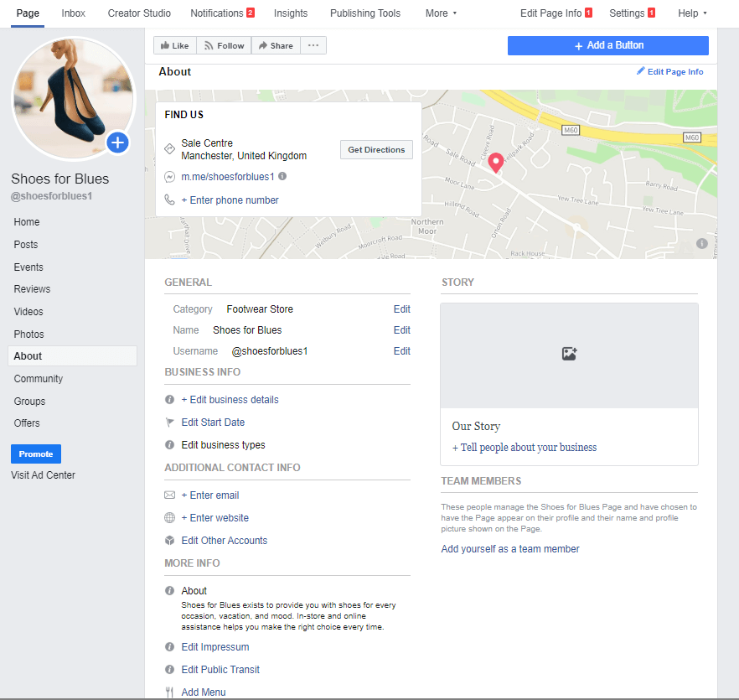
Task: Click the red map location pin
Action: click(x=495, y=163)
